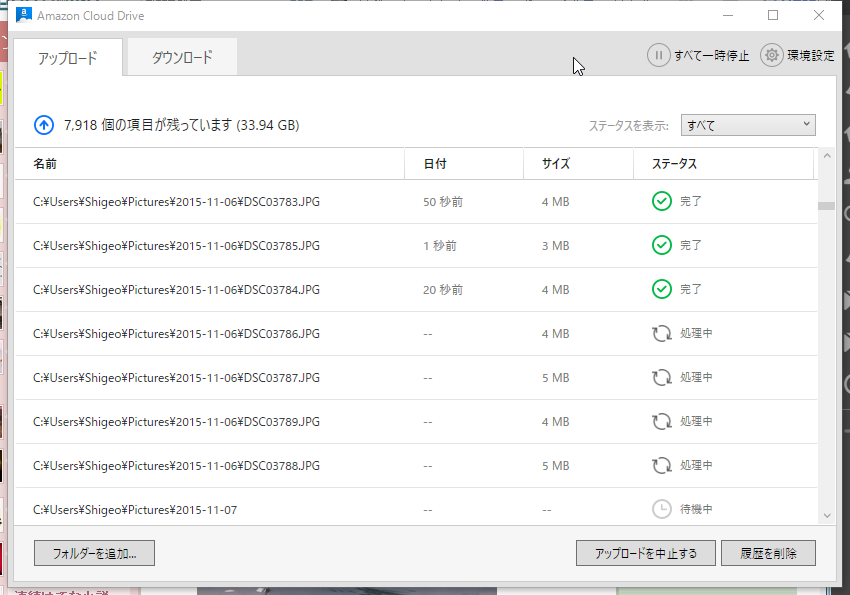Click the pause icon next to すべて一時停止
The width and height of the screenshot is (850, 595).
[x=659, y=55]
